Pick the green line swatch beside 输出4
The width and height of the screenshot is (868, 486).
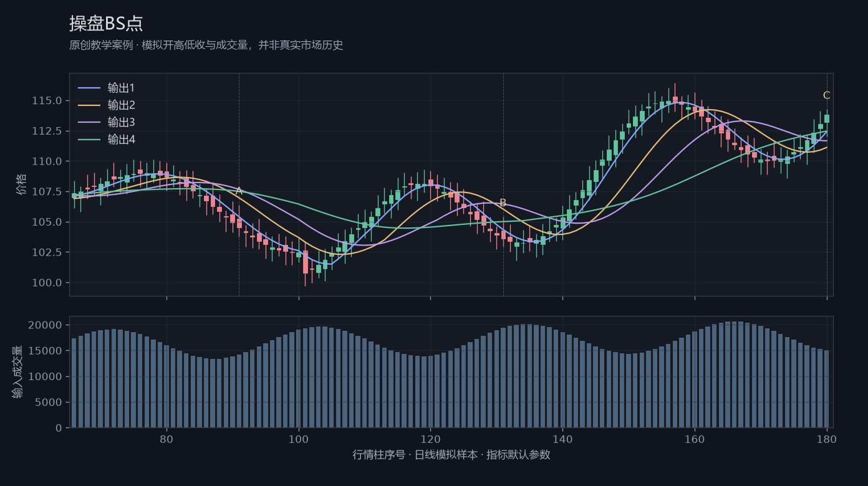point(89,140)
